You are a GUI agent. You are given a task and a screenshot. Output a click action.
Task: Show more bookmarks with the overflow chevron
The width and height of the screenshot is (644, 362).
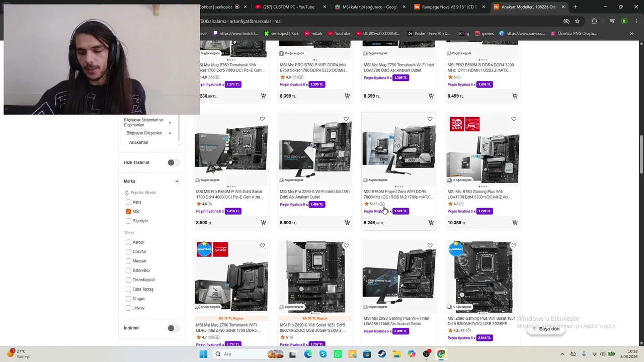tap(632, 34)
